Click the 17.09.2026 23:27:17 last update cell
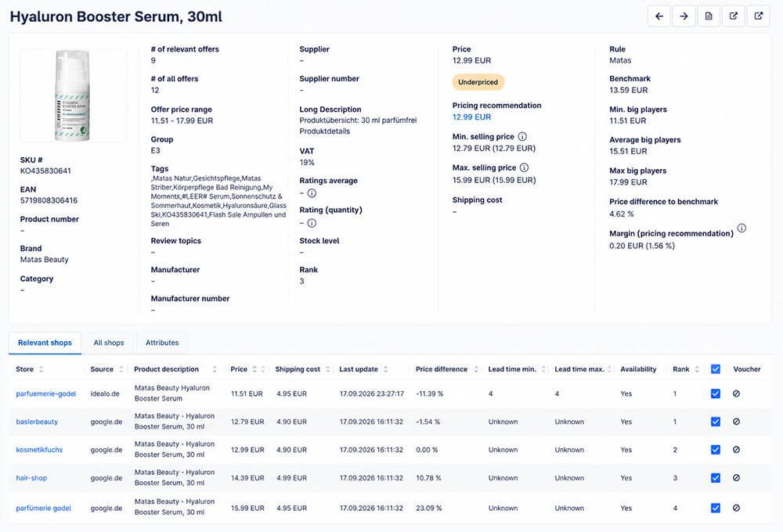The height and width of the screenshot is (532, 783). click(x=372, y=394)
